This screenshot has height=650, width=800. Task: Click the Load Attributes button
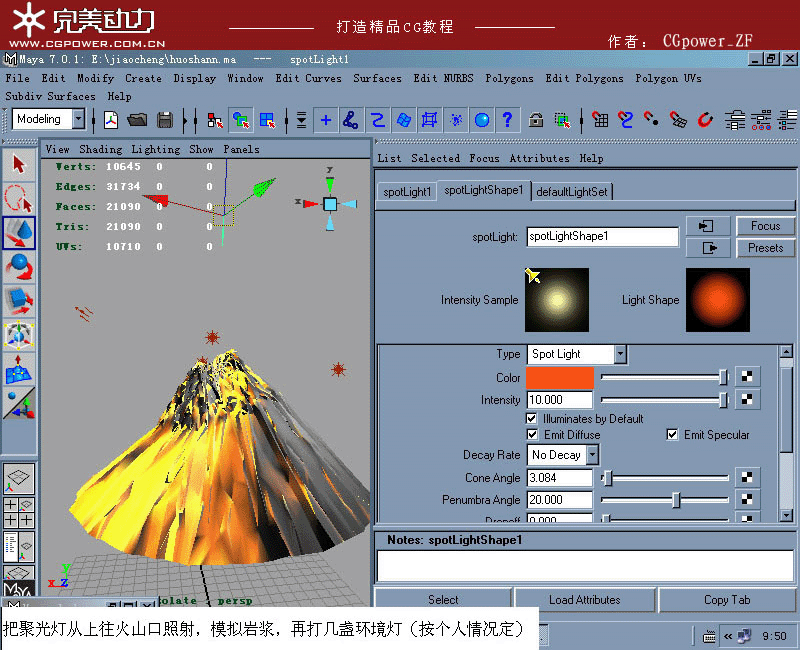[586, 600]
